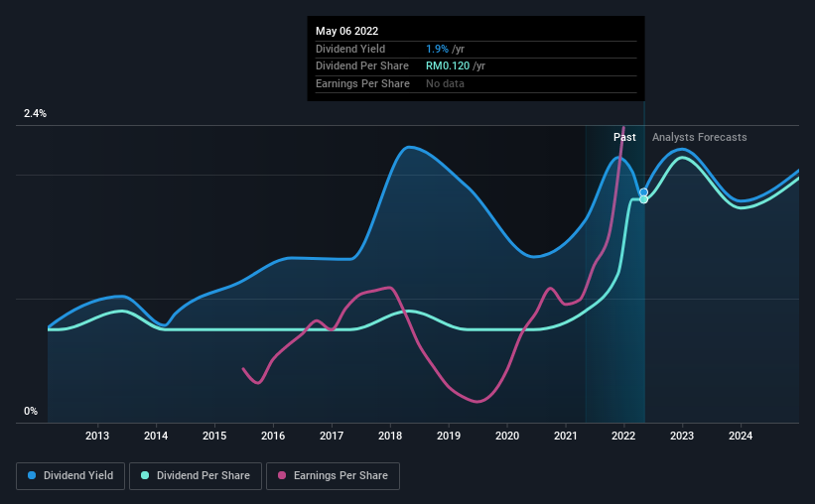Select the 2020 x-axis label
815x504 pixels.
point(507,436)
